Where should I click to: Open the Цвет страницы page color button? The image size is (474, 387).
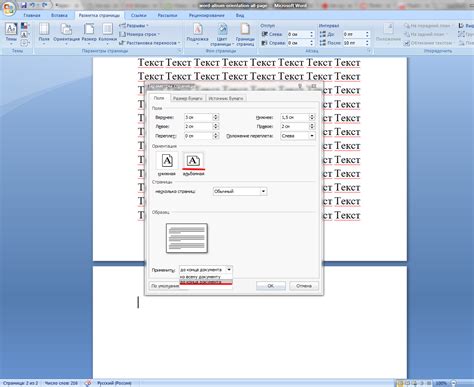pos(222,34)
